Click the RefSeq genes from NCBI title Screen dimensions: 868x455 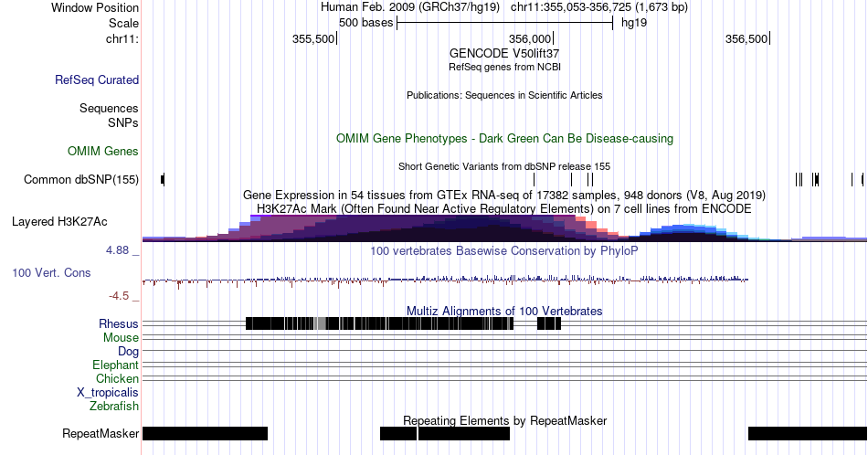504,67
